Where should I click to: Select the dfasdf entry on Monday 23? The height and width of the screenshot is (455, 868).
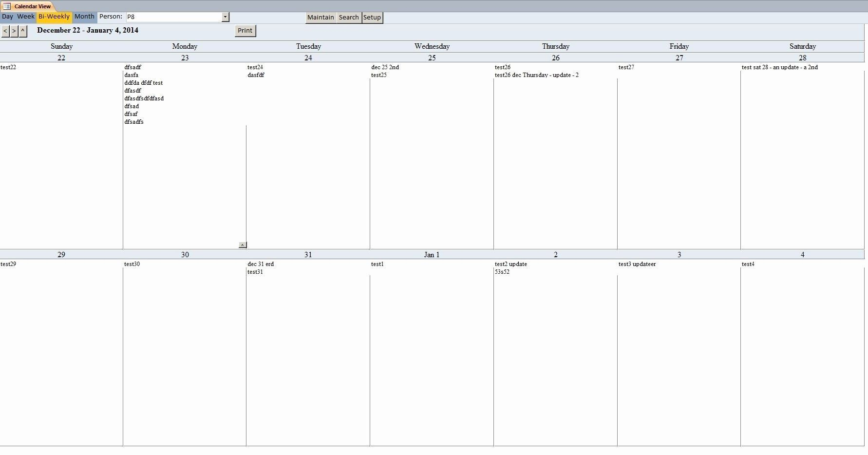pos(132,91)
